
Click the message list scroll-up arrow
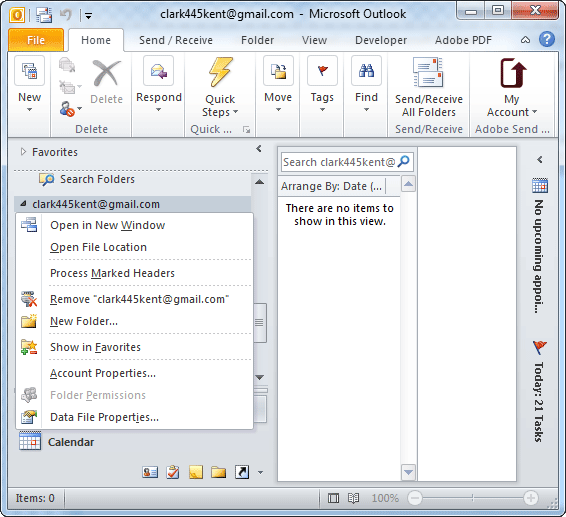[408, 184]
